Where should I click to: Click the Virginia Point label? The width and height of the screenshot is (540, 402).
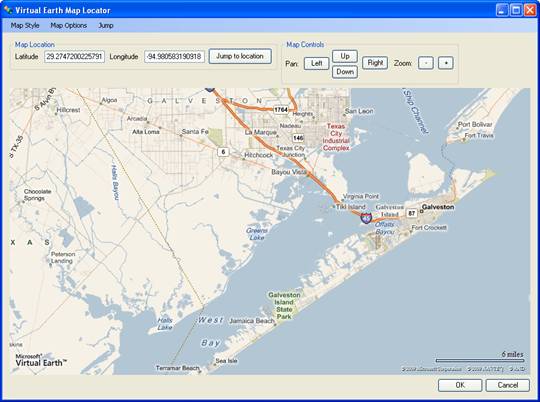pyautogui.click(x=361, y=196)
